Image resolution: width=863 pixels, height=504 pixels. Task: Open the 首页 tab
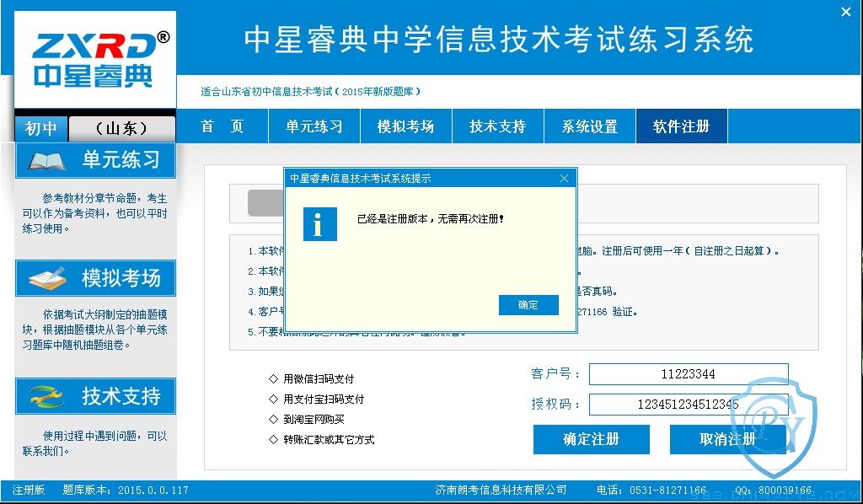(x=222, y=126)
